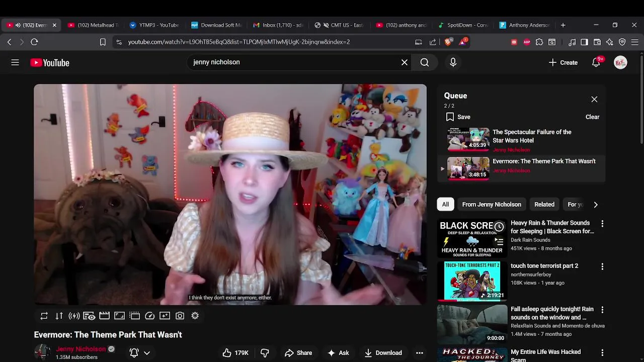Open Brave Shields lion icon
The width and height of the screenshot is (644, 362).
tap(448, 42)
